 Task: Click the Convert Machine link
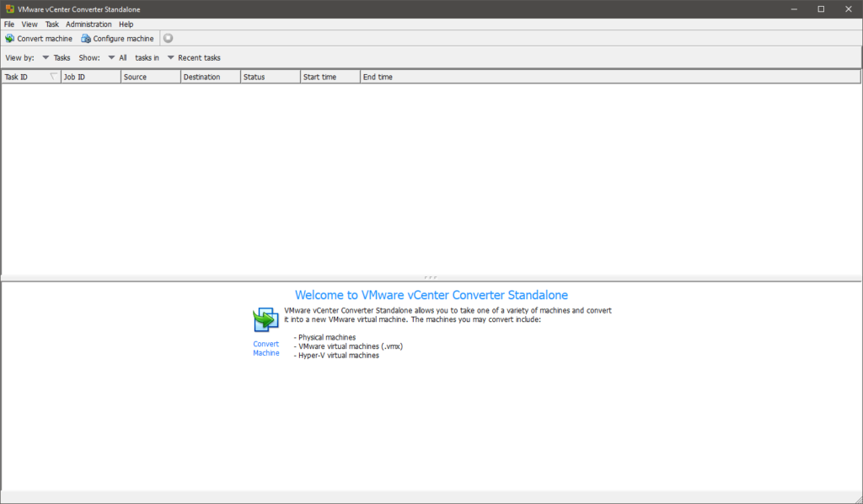coord(265,348)
